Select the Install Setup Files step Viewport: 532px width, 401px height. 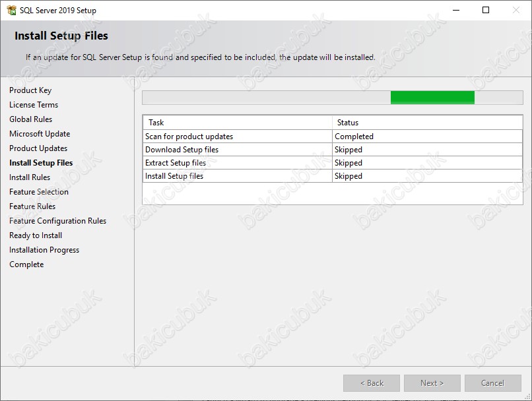coord(41,163)
